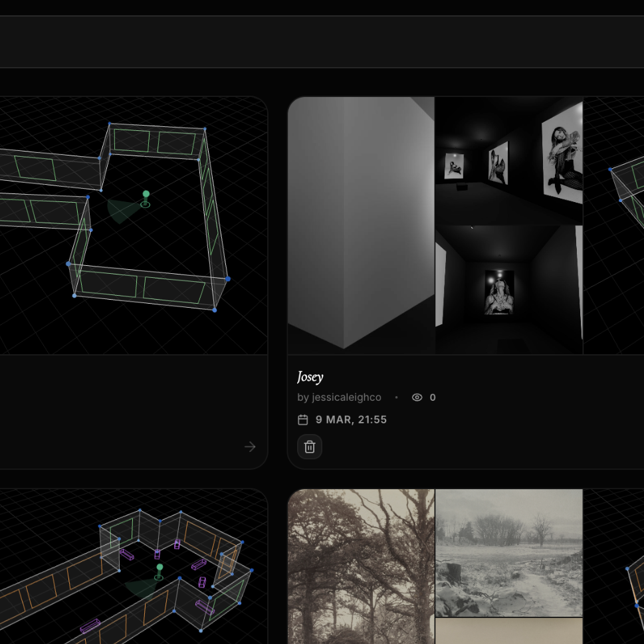The image size is (644, 644).
Task: Click the eye views icon on Josey
Action: pyautogui.click(x=417, y=397)
